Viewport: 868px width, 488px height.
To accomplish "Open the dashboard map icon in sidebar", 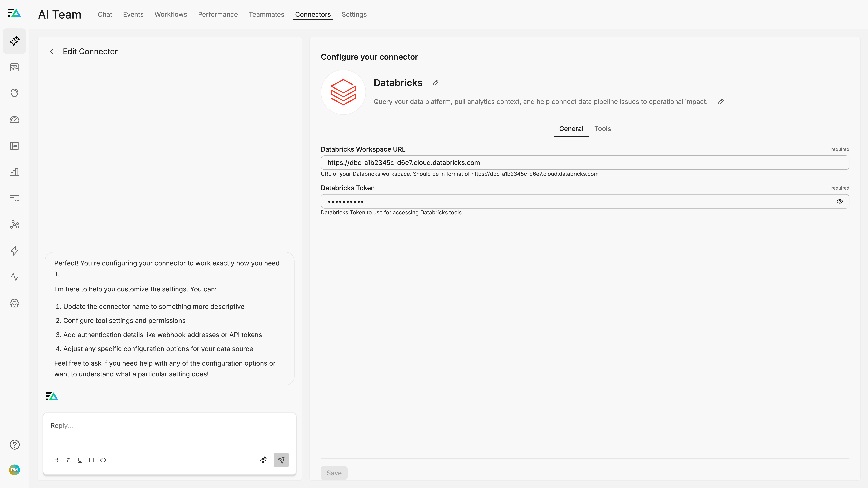I will point(14,67).
